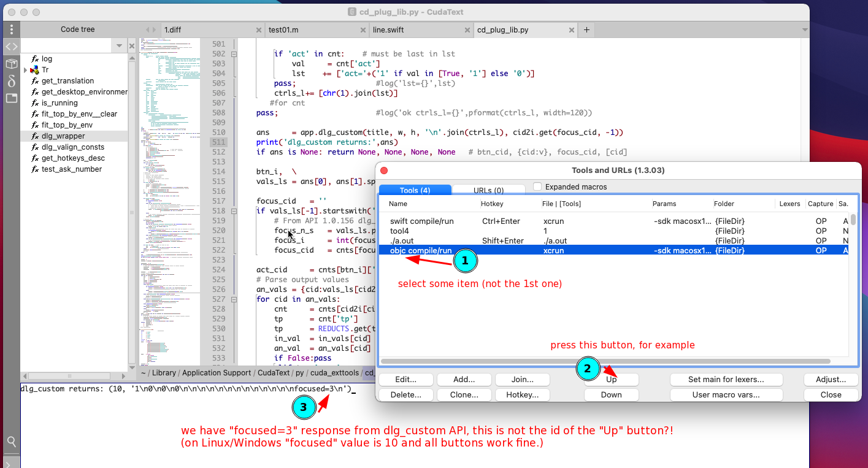Close the test01.m tab via its X
The height and width of the screenshot is (468, 868).
tap(363, 29)
